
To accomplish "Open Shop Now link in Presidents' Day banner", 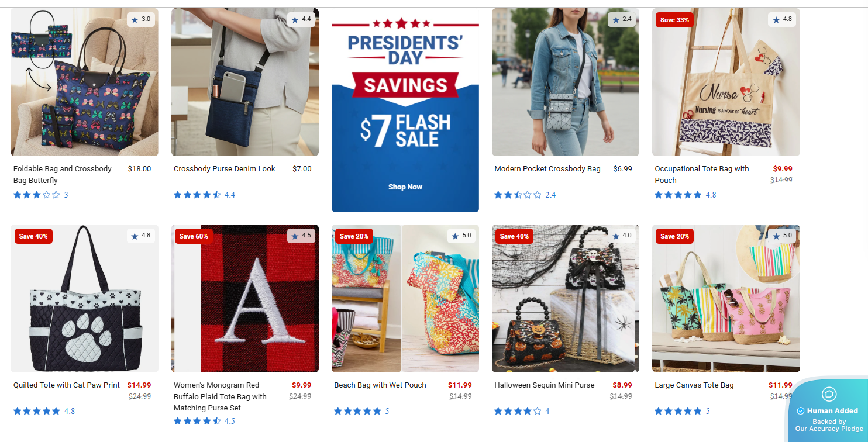I will click(405, 187).
